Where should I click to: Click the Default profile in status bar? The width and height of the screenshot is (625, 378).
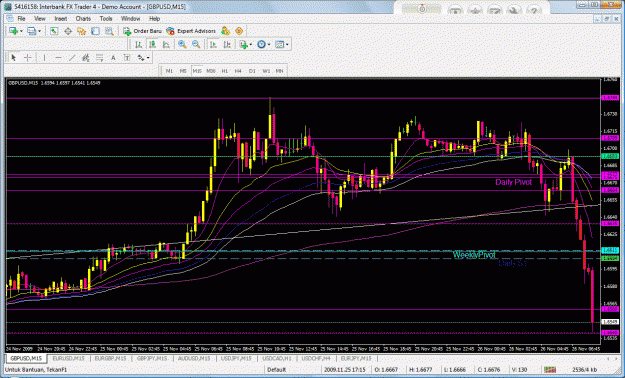[x=277, y=370]
